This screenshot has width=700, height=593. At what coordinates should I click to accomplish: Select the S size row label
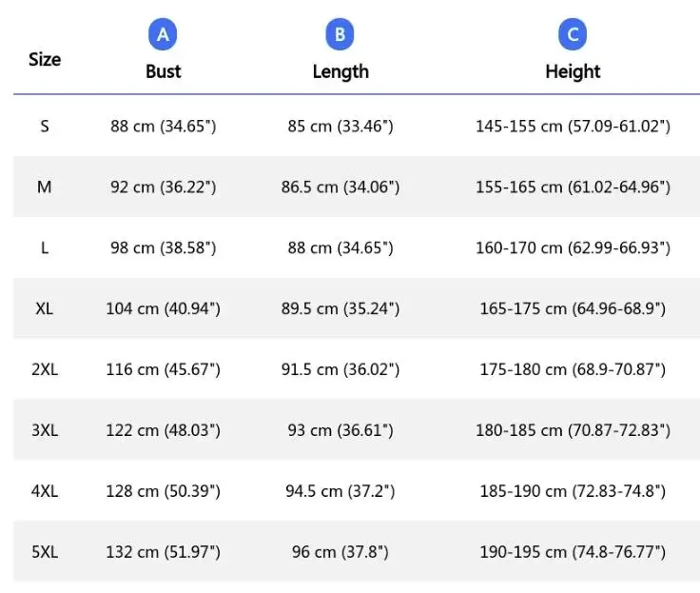coord(45,126)
